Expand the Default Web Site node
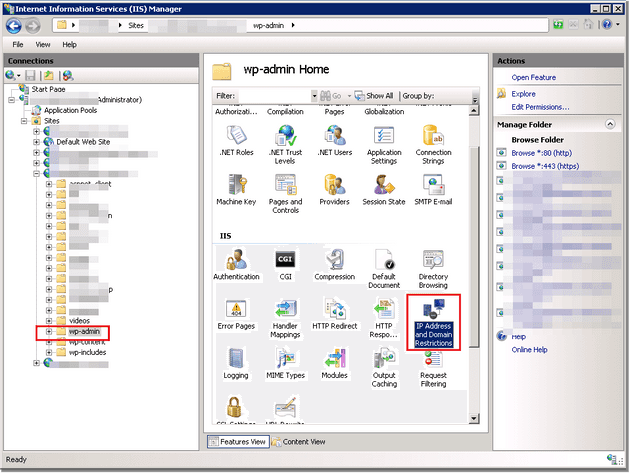The width and height of the screenshot is (630, 473). point(37,142)
